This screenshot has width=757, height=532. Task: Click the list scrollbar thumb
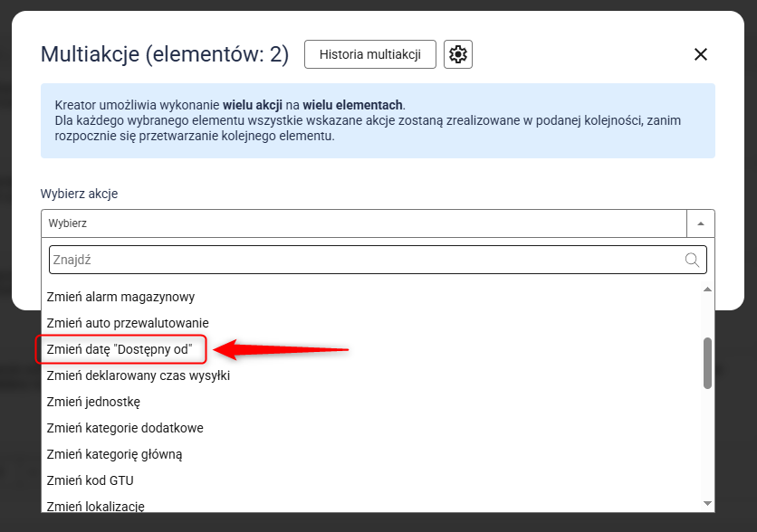[707, 363]
